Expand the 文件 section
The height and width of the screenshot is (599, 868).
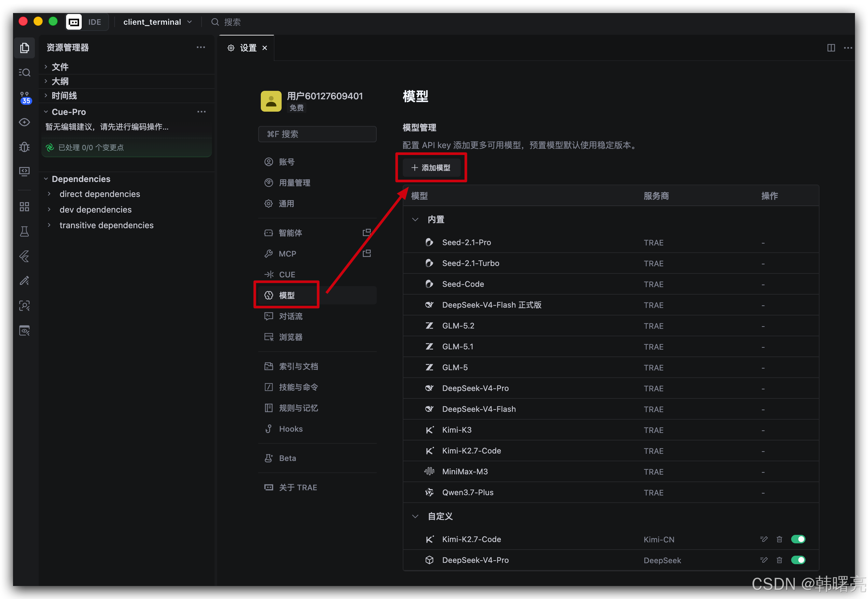click(x=127, y=67)
